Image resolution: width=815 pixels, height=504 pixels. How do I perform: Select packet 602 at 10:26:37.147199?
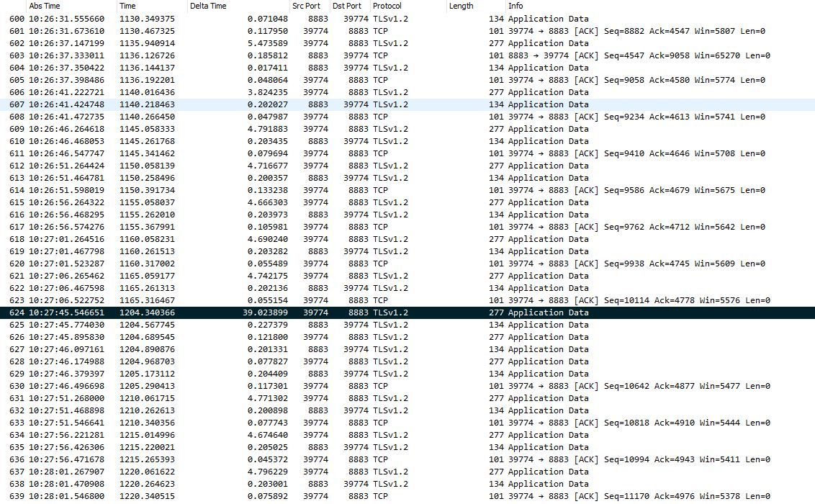(407, 43)
